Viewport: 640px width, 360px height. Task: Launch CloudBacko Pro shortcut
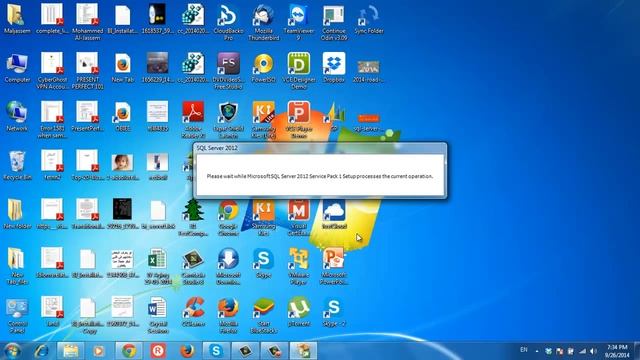pos(228,22)
